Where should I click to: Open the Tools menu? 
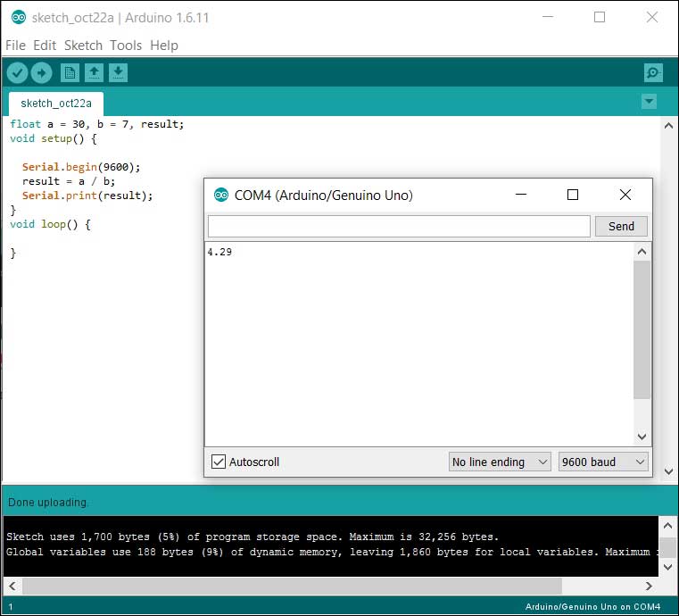click(126, 46)
